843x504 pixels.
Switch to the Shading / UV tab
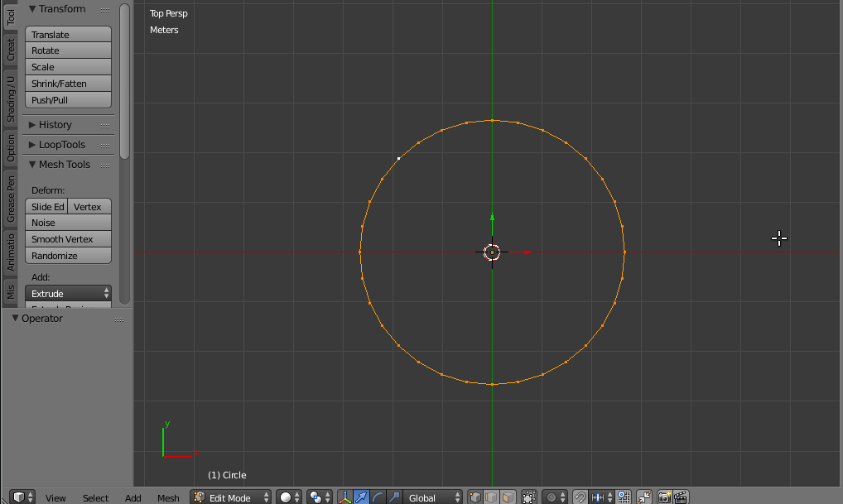[x=10, y=98]
